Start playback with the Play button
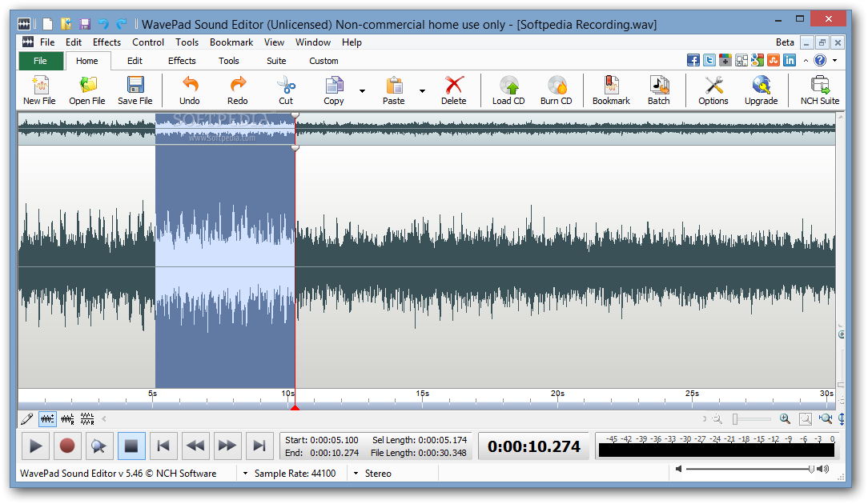 coord(35,446)
